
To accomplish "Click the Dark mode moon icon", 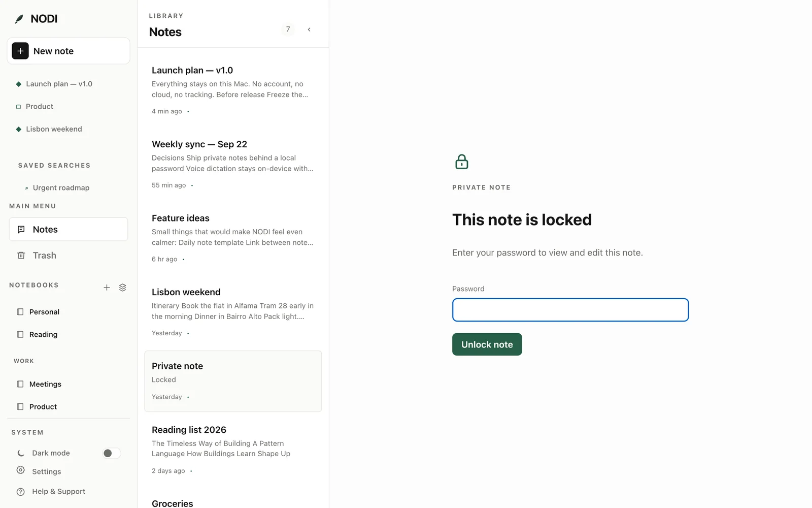I will click(21, 453).
